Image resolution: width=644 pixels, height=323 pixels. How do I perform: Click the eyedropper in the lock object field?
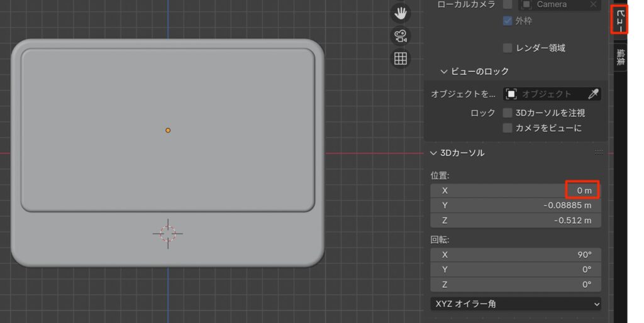[x=593, y=94]
